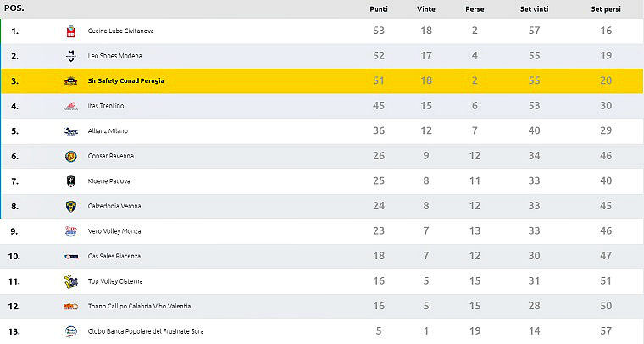The image size is (644, 344).
Task: Click the Consar Ravenna team logo
Action: point(70,157)
